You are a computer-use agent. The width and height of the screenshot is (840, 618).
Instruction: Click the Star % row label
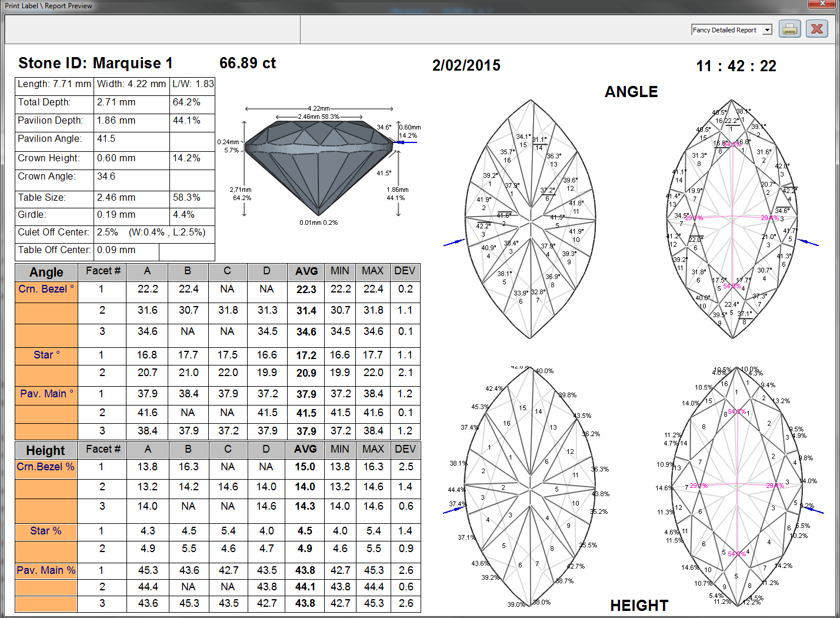pyautogui.click(x=46, y=531)
